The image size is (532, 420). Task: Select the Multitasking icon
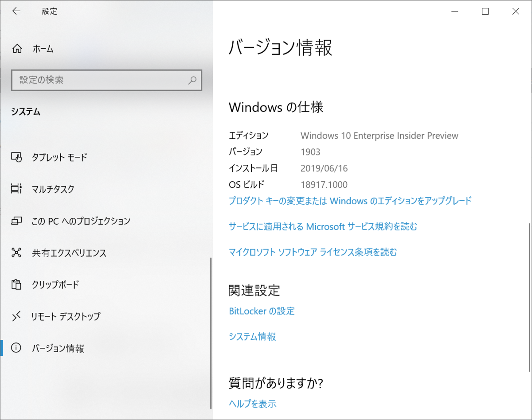pos(16,189)
